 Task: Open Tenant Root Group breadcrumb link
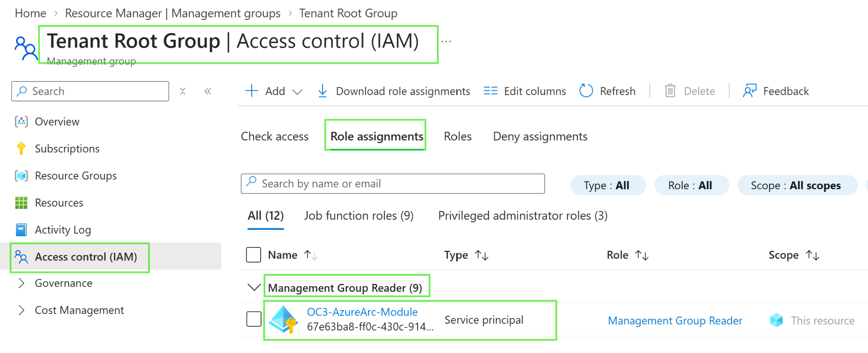click(348, 13)
